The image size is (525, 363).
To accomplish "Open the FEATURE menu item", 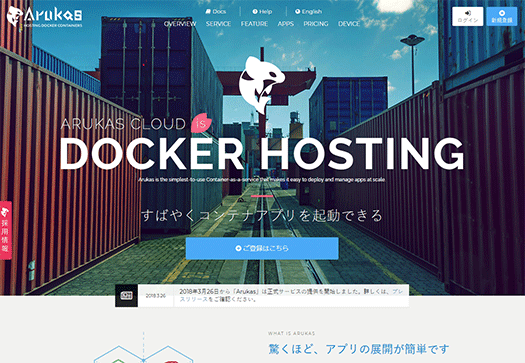I will point(254,24).
